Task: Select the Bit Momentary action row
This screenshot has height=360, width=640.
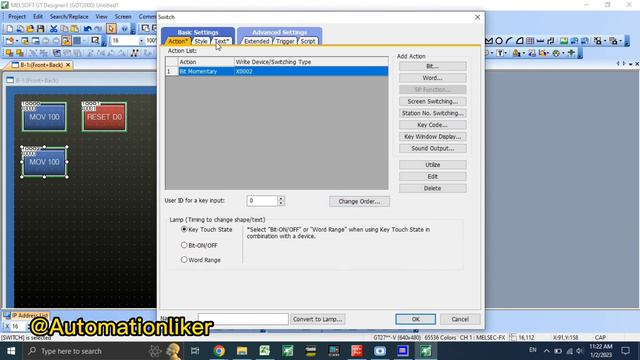Action: (277, 71)
